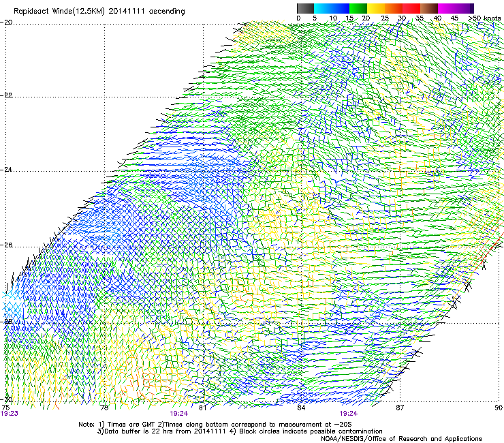Click the title 'Rapidscat Winds(12.5KM) 20141111 ascending'
This screenshot has width=504, height=443.
point(99,12)
